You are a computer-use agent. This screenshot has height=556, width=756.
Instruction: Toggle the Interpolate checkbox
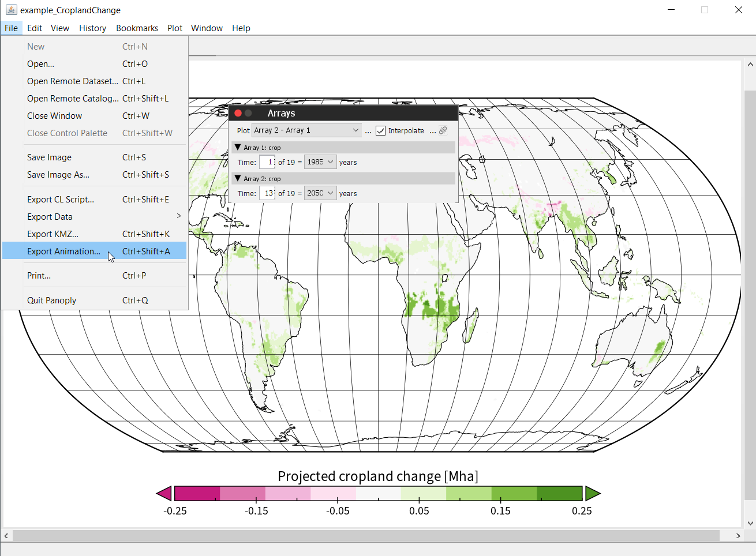[381, 131]
